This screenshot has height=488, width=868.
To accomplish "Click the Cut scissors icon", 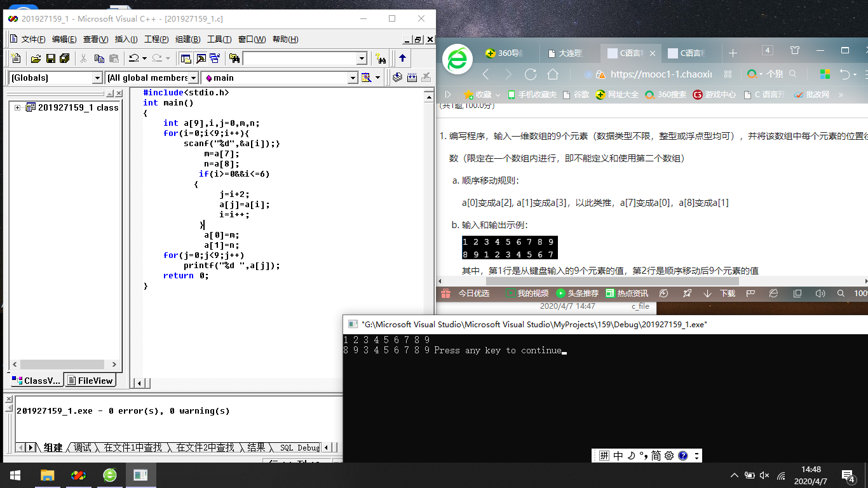I will pyautogui.click(x=83, y=58).
